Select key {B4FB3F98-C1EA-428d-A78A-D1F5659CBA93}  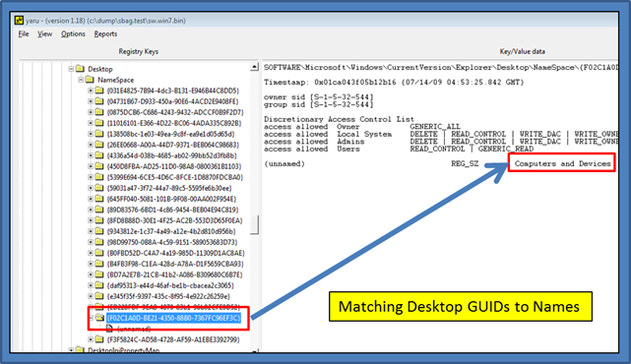point(175,264)
